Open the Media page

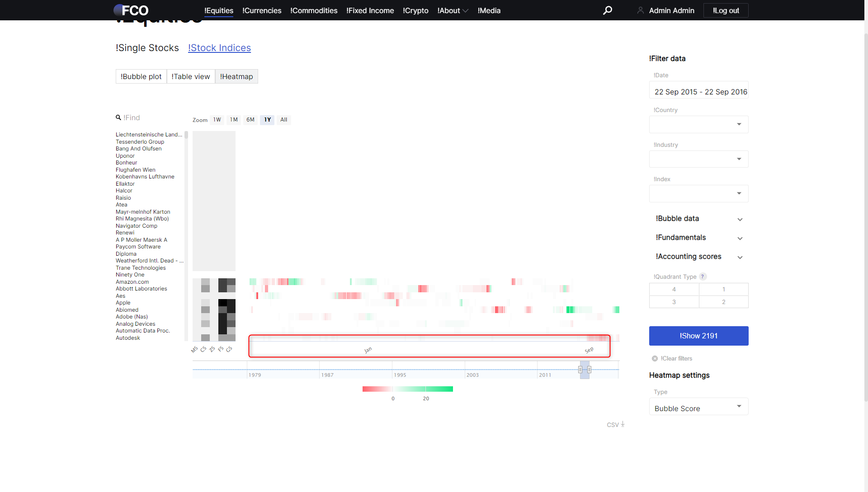point(489,10)
